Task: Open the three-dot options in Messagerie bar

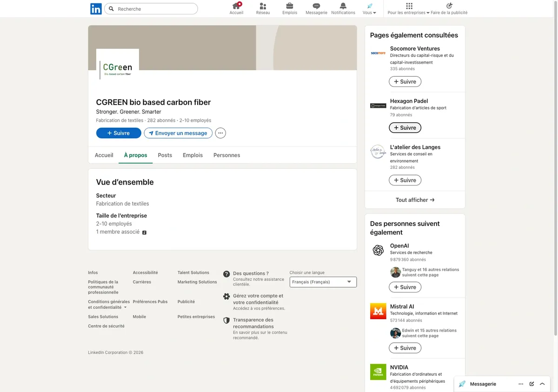Action: tap(521, 384)
